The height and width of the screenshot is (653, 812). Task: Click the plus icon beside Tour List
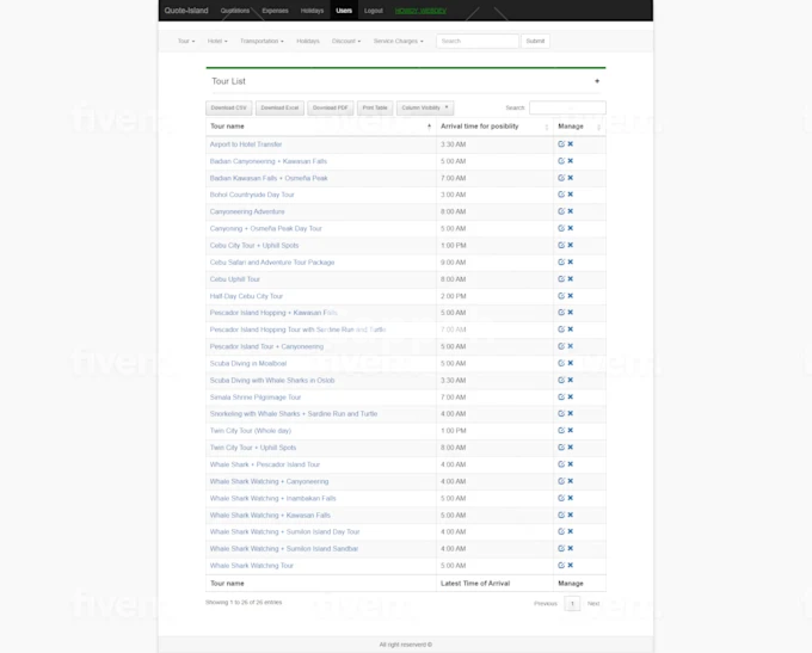pos(597,81)
